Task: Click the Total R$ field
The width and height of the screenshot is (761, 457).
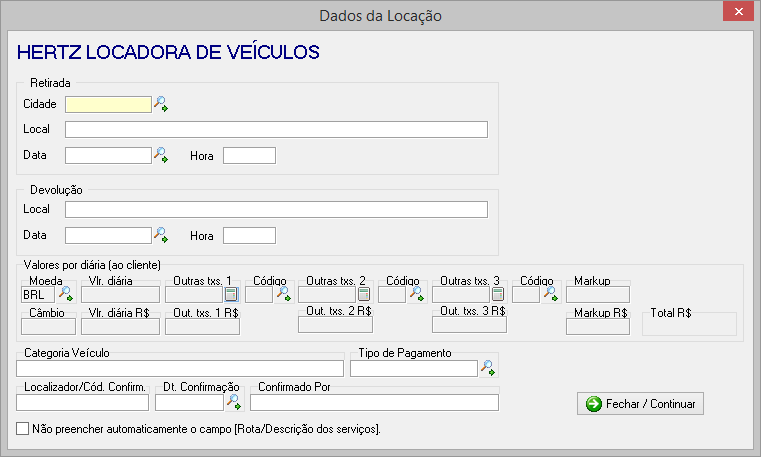Action: [689, 326]
